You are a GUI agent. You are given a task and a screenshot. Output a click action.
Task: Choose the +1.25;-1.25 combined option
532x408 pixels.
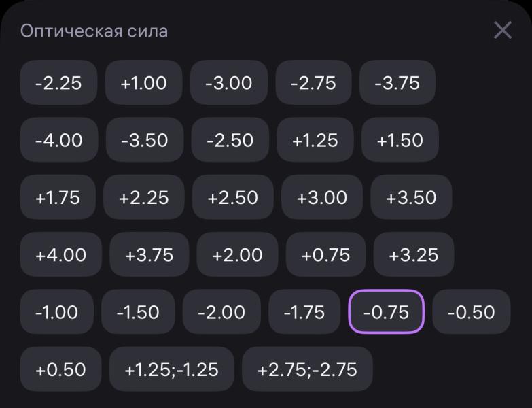pyautogui.click(x=171, y=369)
